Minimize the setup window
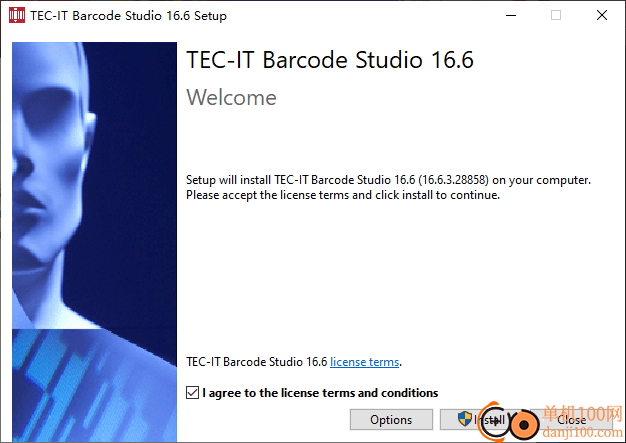The width and height of the screenshot is (626, 443). [511, 16]
